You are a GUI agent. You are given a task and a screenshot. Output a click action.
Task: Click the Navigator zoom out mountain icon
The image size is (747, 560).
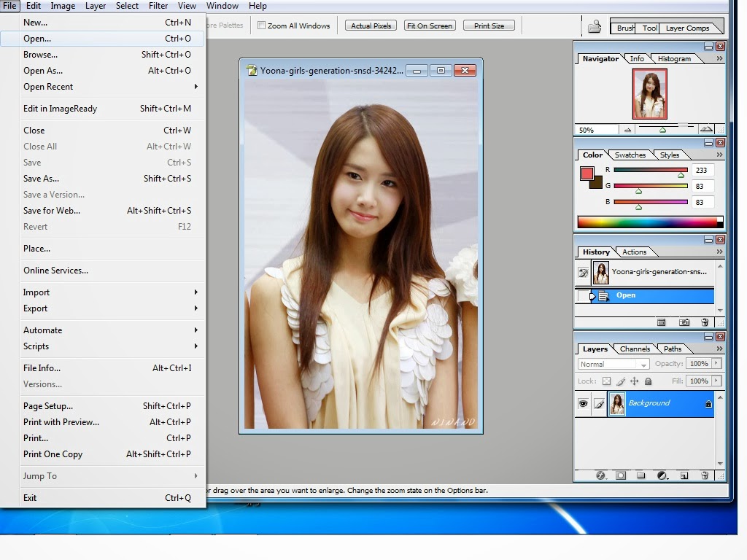[x=627, y=130]
